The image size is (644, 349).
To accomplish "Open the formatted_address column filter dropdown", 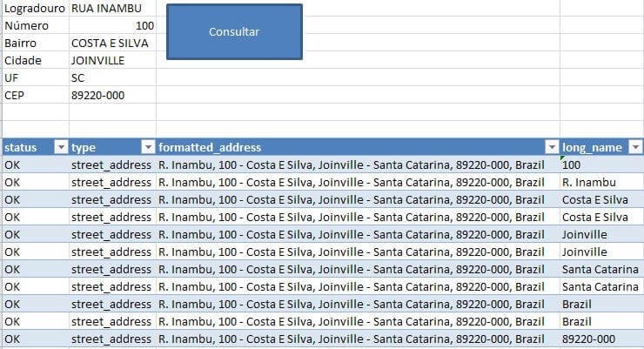I will coord(552,147).
